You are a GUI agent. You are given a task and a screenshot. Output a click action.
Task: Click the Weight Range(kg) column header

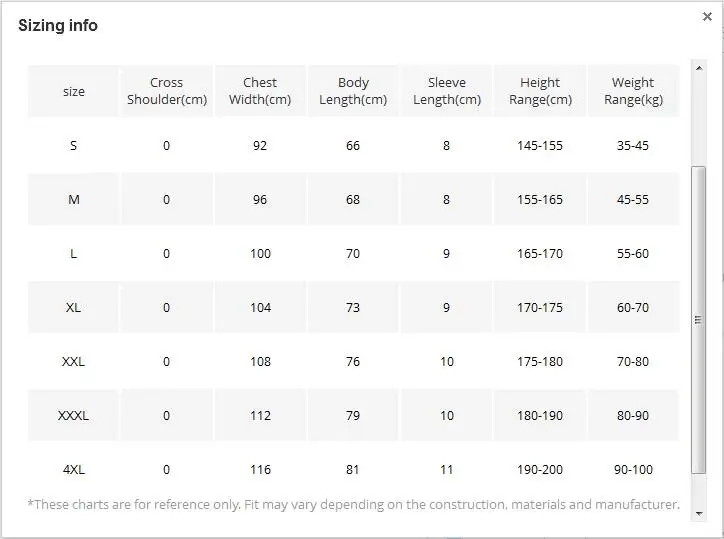[633, 91]
